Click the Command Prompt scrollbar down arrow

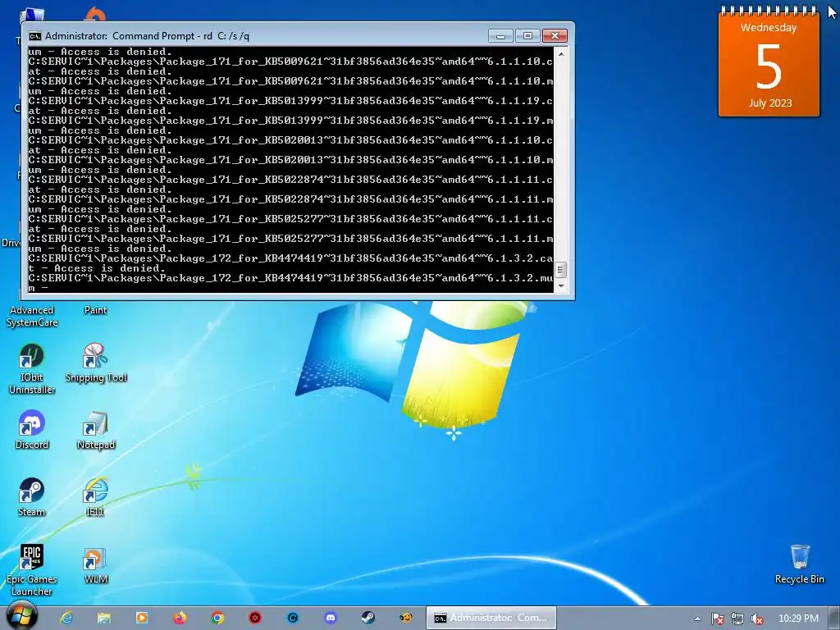pyautogui.click(x=560, y=285)
